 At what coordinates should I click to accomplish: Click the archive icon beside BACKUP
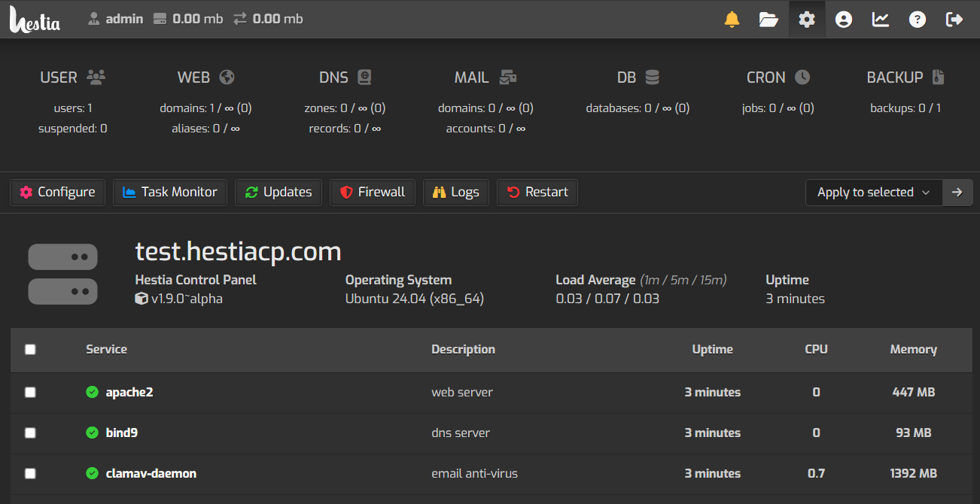938,77
